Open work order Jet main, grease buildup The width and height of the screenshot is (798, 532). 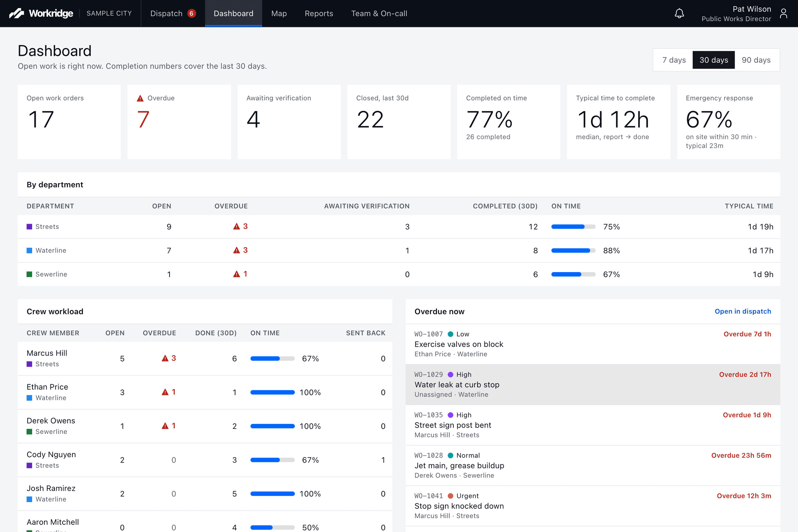[x=593, y=465]
